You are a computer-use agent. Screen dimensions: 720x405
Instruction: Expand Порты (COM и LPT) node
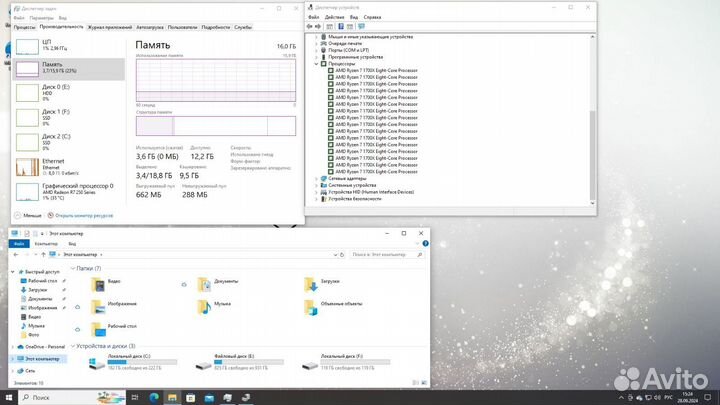317,50
